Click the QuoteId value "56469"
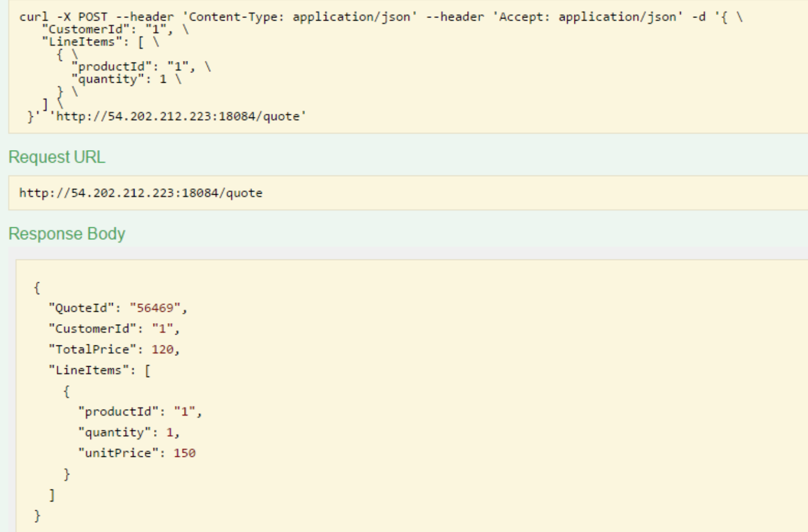 pos(155,308)
